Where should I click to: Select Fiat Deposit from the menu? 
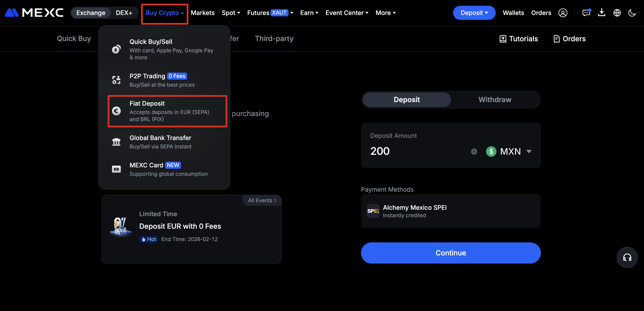[x=167, y=111]
